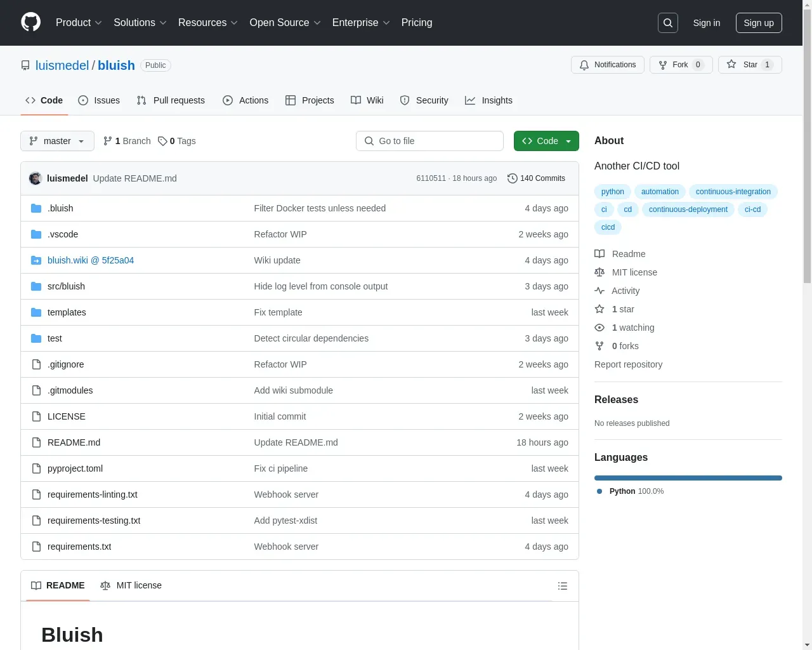
Task: Click the search magnifier icon in header
Action: coord(668,23)
